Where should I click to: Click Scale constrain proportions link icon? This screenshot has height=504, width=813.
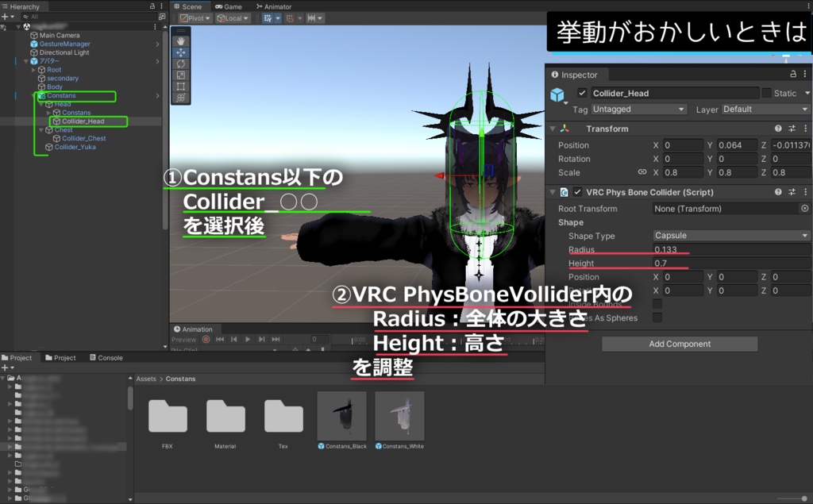coord(642,172)
